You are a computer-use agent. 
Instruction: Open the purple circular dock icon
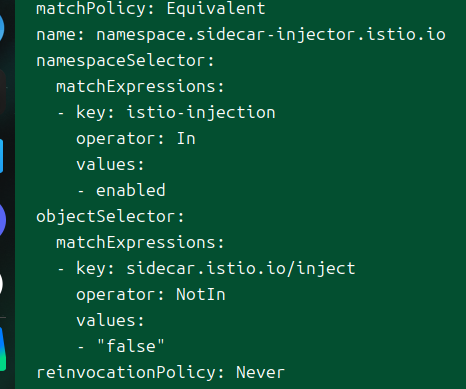(x=3, y=220)
